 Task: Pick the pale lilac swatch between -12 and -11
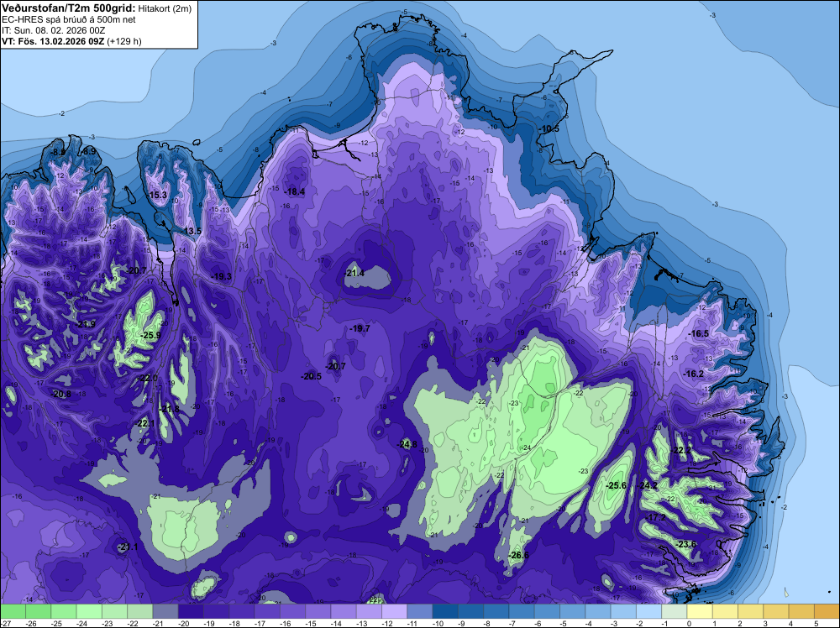pyautogui.click(x=394, y=611)
